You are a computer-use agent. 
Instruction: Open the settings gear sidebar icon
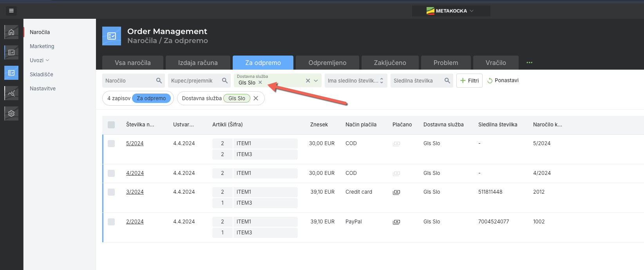(x=11, y=113)
